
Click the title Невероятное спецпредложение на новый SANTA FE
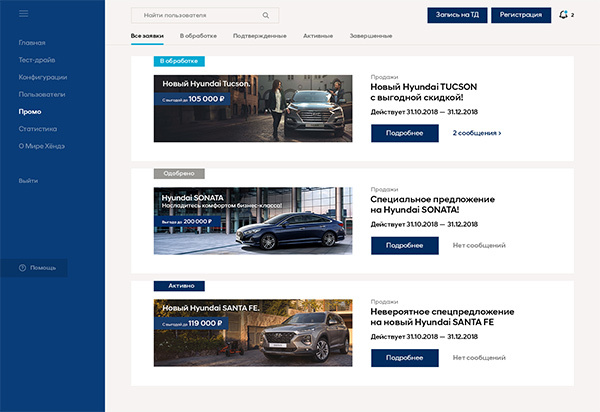click(442, 317)
